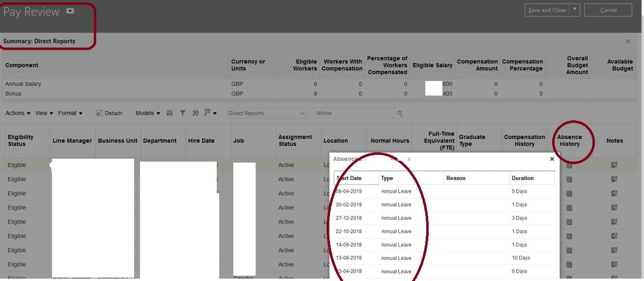Click the Reason column header in popup
The width and height of the screenshot is (644, 281).
tap(477, 178)
